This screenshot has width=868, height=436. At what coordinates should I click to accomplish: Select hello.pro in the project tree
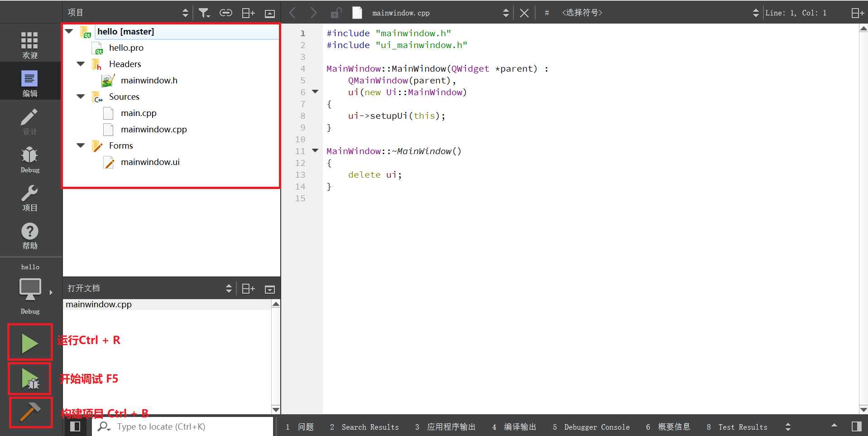tap(126, 48)
